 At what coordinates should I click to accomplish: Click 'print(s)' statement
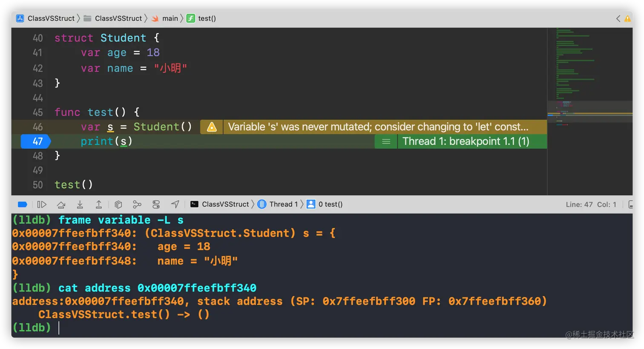click(x=106, y=141)
